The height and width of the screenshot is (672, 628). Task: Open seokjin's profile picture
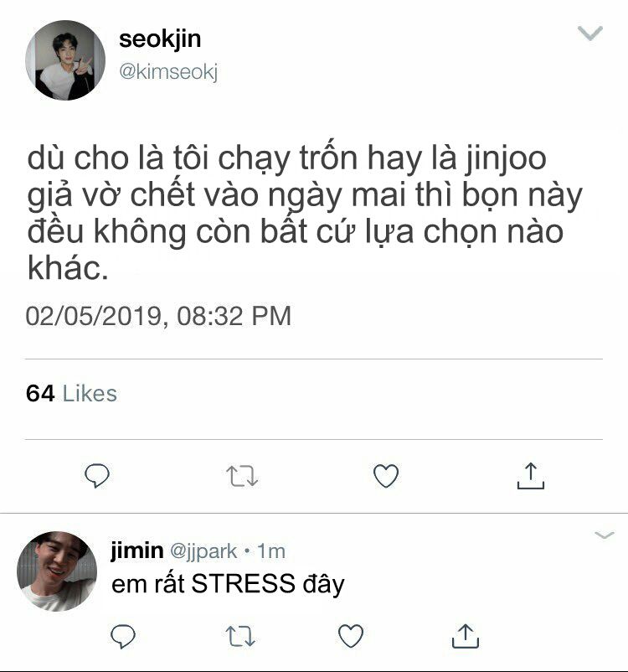point(65,60)
